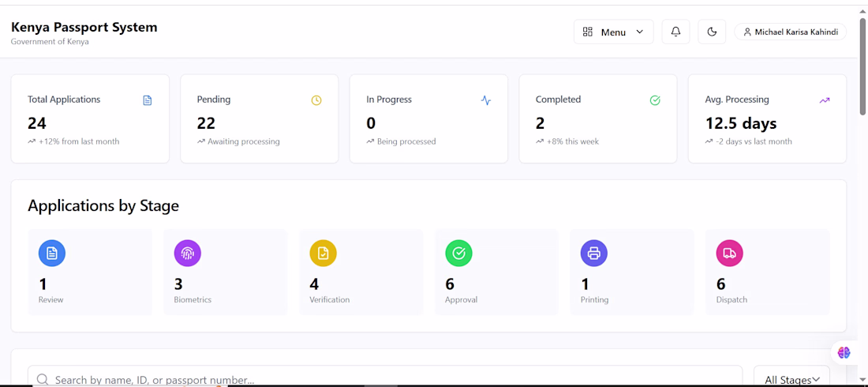The height and width of the screenshot is (387, 868).
Task: Click the search magnifier icon
Action: point(42,379)
